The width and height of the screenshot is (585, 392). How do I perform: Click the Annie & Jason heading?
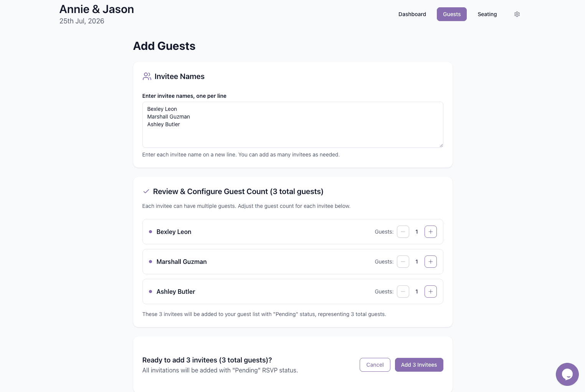(x=97, y=9)
